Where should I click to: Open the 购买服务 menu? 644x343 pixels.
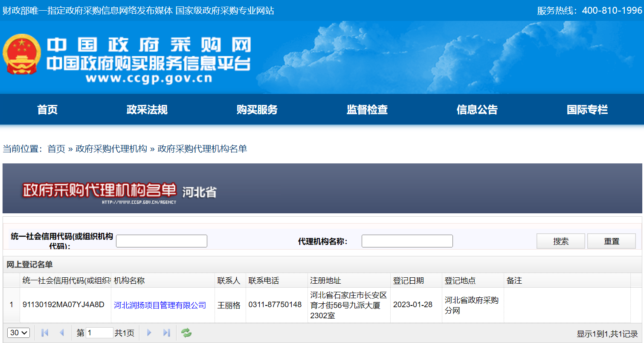click(x=256, y=110)
